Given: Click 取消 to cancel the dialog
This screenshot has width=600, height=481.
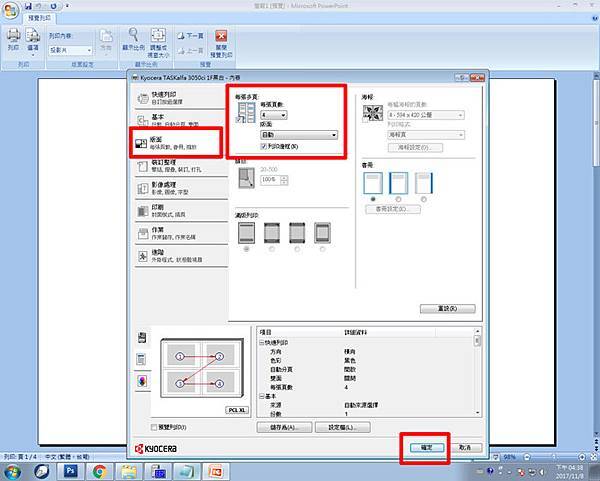Looking at the screenshot, I should (465, 447).
